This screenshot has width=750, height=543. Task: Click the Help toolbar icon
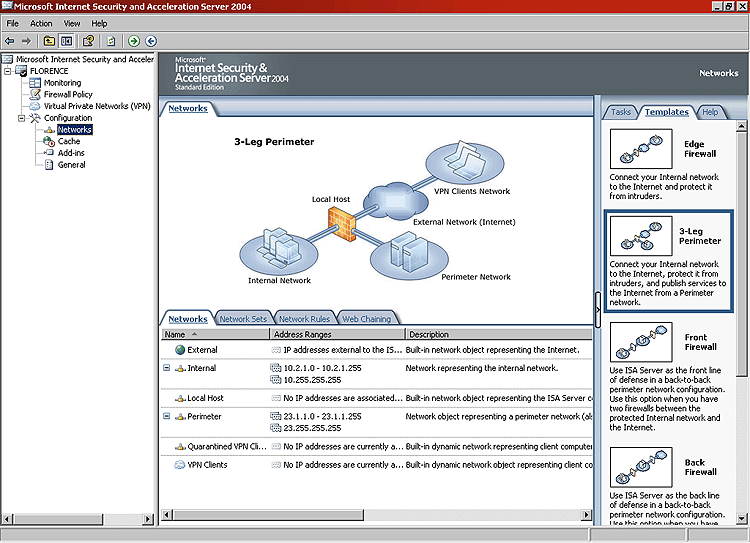pos(88,41)
